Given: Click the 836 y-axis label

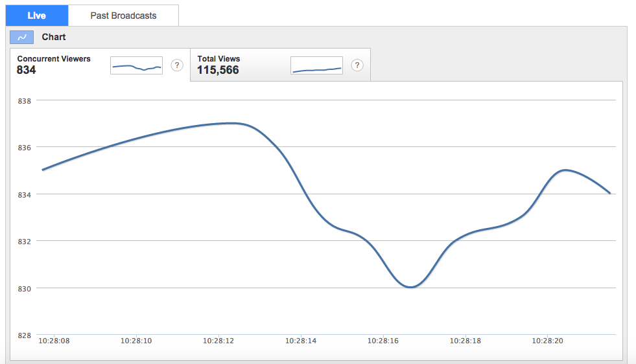Looking at the screenshot, I should point(25,148).
